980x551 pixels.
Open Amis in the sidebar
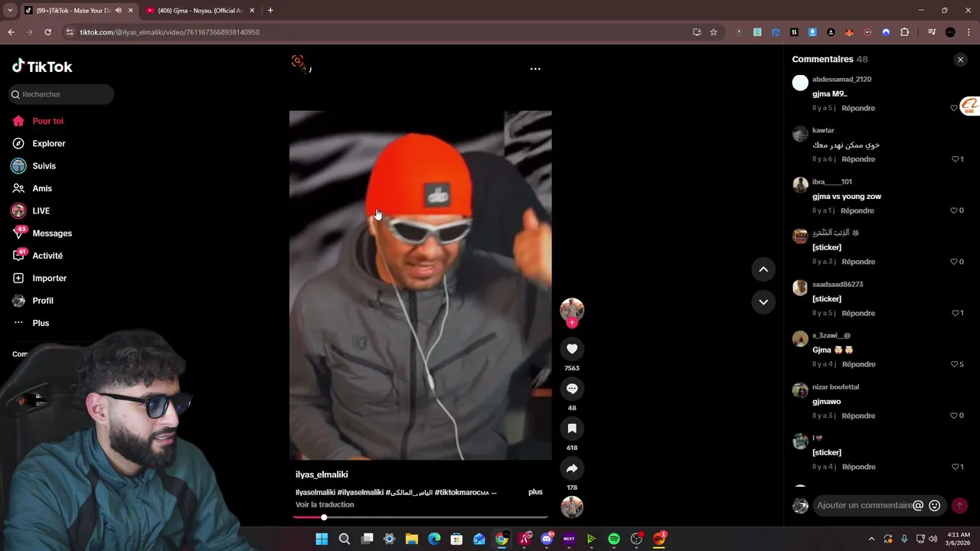(42, 188)
